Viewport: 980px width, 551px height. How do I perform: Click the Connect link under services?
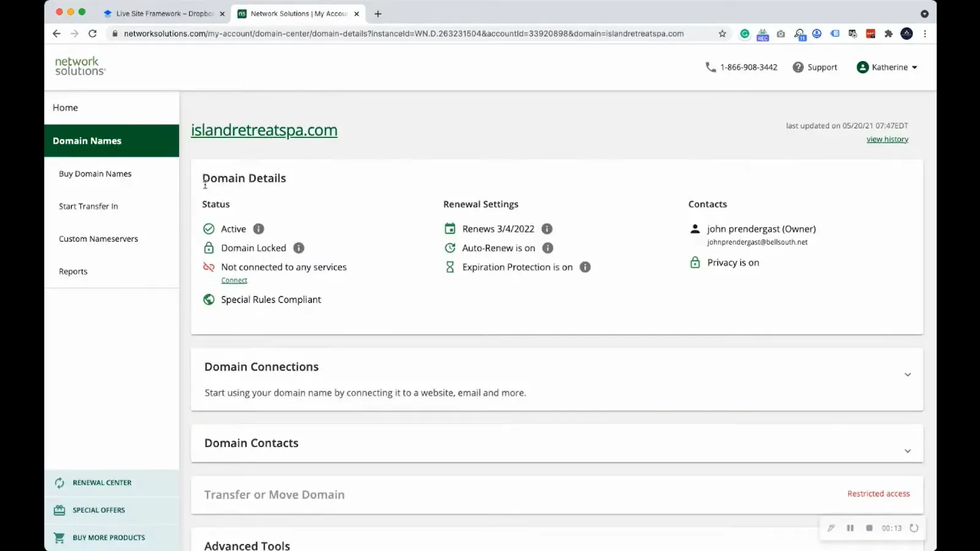click(234, 280)
